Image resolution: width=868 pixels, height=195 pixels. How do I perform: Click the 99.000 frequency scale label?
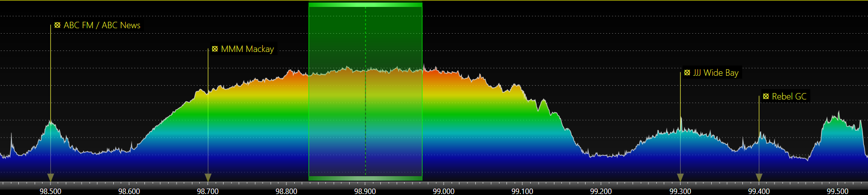click(444, 191)
